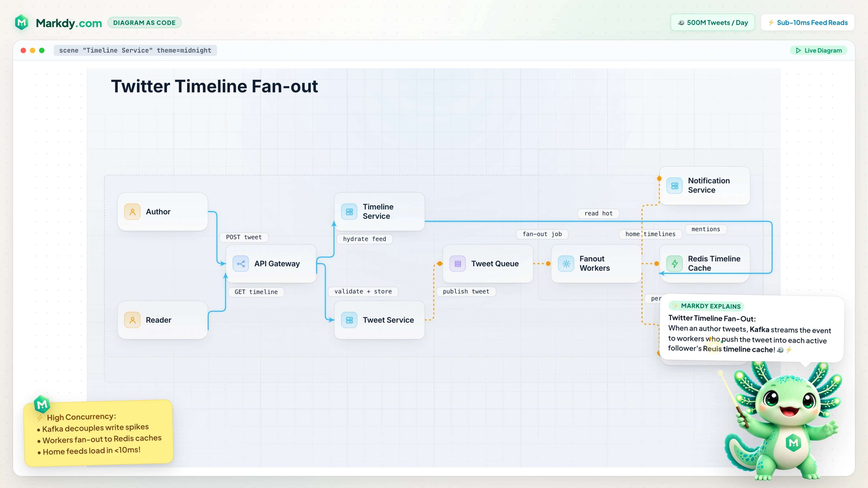
Task: Click the 'validate + store' edge label
Action: pos(363,292)
